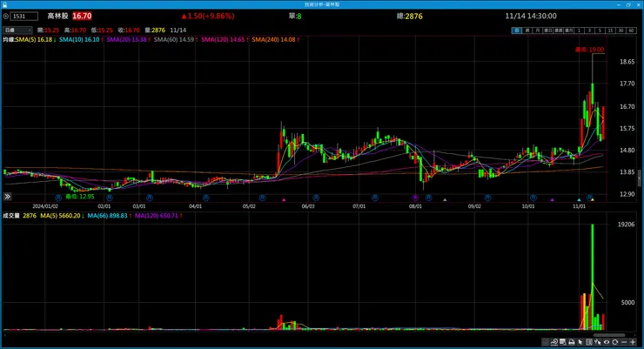Screen dimensions: 644x349
Task: Select the 15 minute period tab
Action: pyautogui.click(x=610, y=30)
